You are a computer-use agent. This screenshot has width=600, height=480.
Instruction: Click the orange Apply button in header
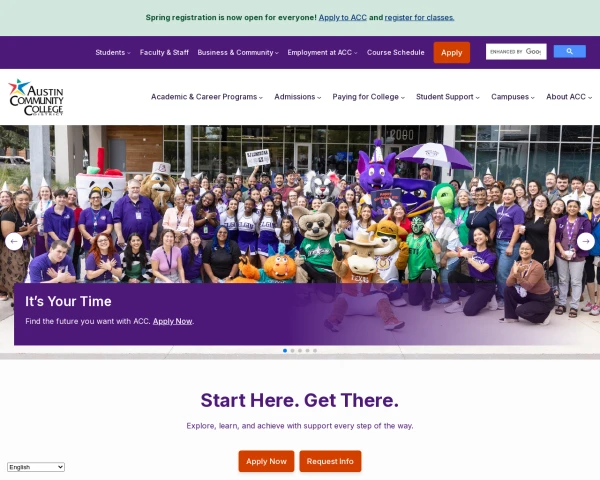click(x=452, y=52)
